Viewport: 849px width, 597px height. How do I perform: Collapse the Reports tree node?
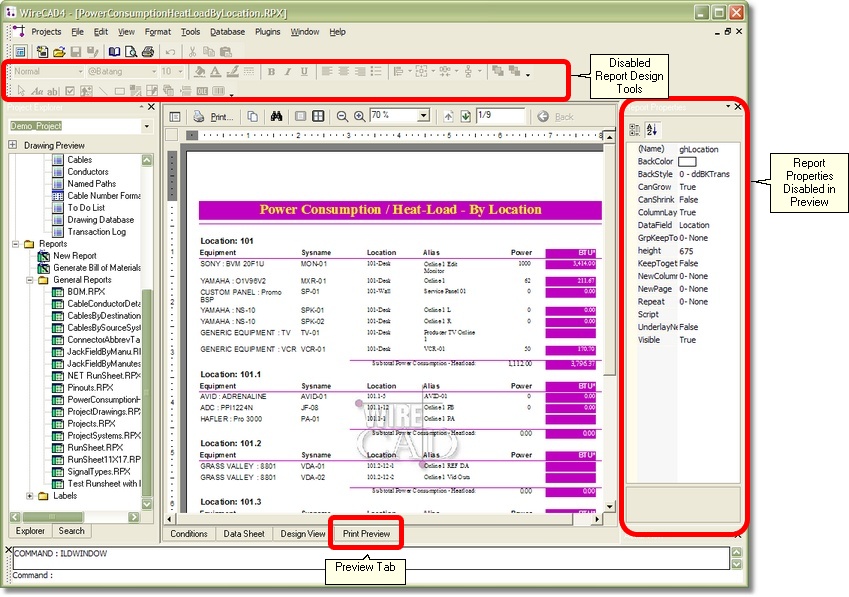pos(16,244)
